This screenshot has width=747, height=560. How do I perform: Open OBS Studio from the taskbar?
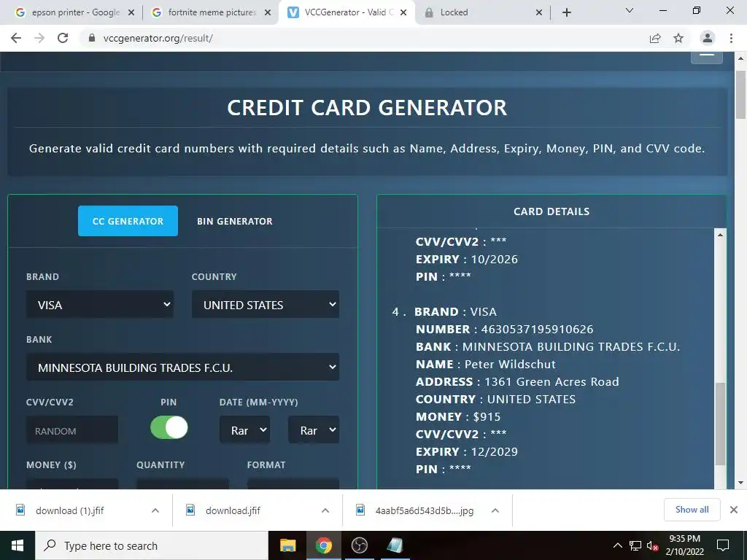tap(359, 545)
